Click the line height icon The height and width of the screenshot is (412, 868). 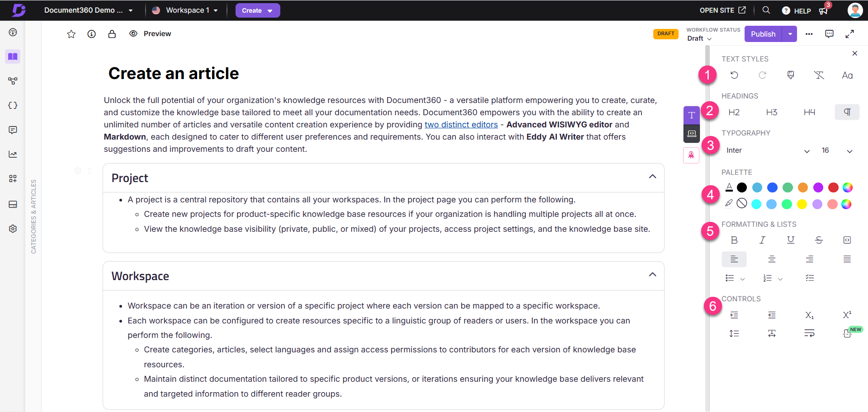tap(734, 333)
